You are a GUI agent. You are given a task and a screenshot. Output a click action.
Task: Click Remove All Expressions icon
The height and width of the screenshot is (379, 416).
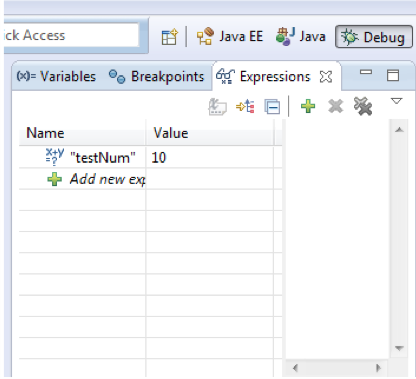click(x=363, y=106)
